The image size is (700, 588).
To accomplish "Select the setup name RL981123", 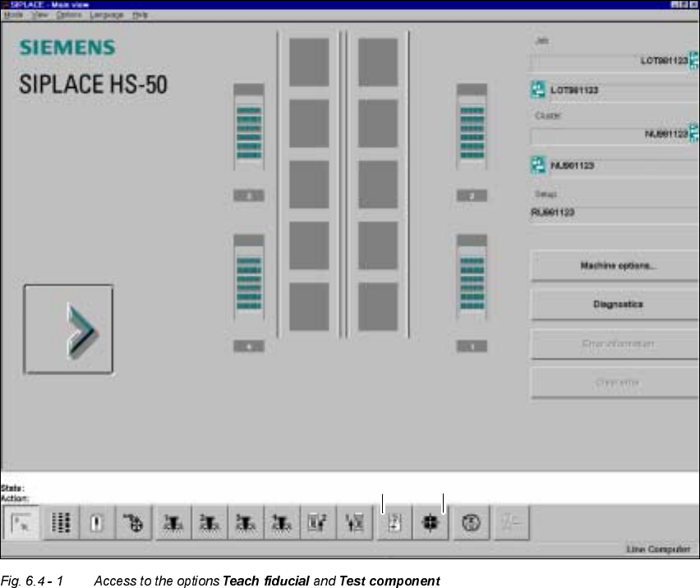I will pos(553,213).
